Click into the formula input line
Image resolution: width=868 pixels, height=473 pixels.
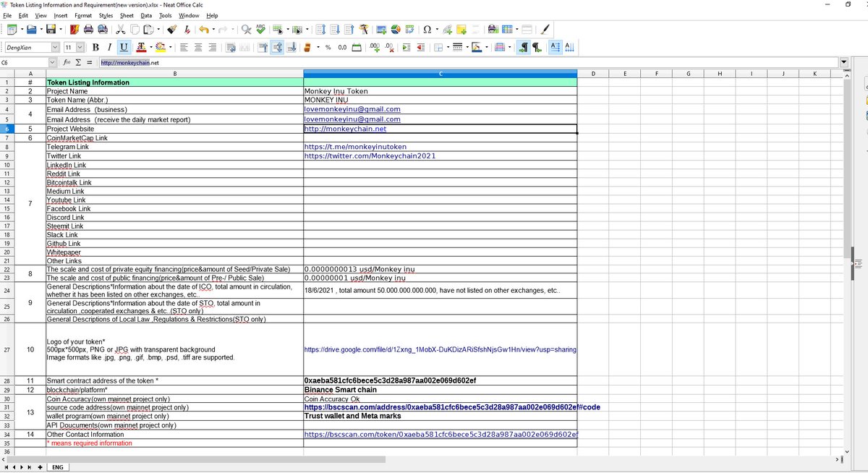470,63
